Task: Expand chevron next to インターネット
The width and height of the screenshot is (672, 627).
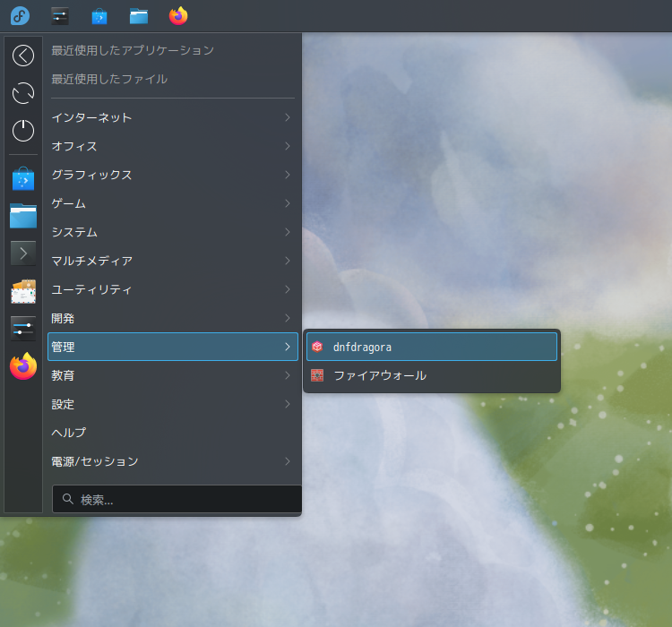Action: 288,117
